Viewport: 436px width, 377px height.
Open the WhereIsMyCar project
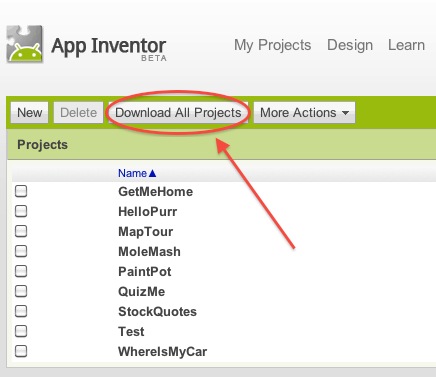click(x=163, y=352)
